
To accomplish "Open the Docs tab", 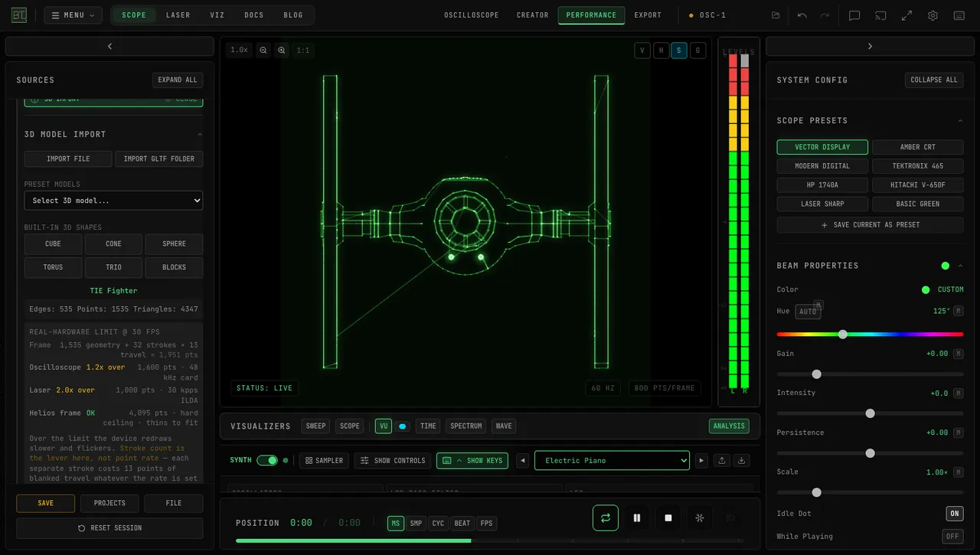I will pos(254,15).
